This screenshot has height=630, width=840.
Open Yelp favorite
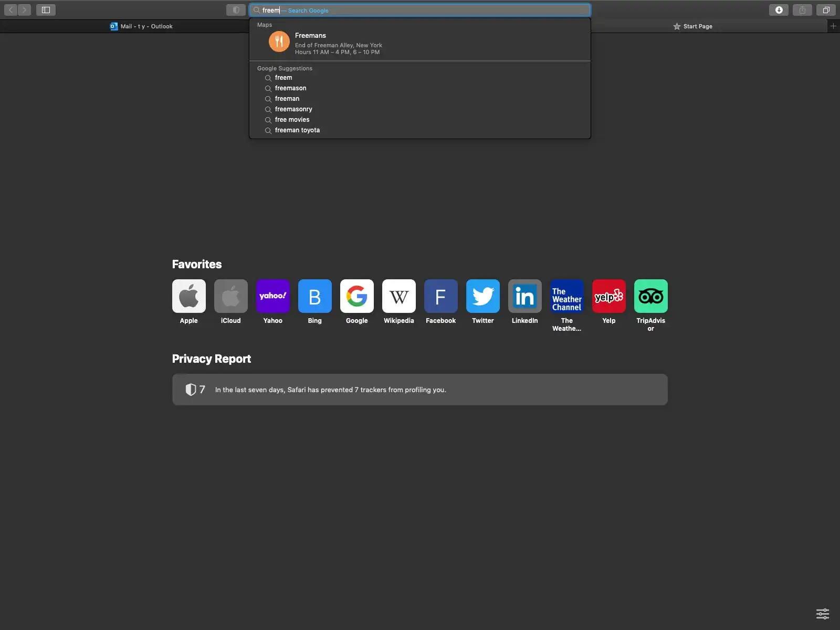coord(609,296)
